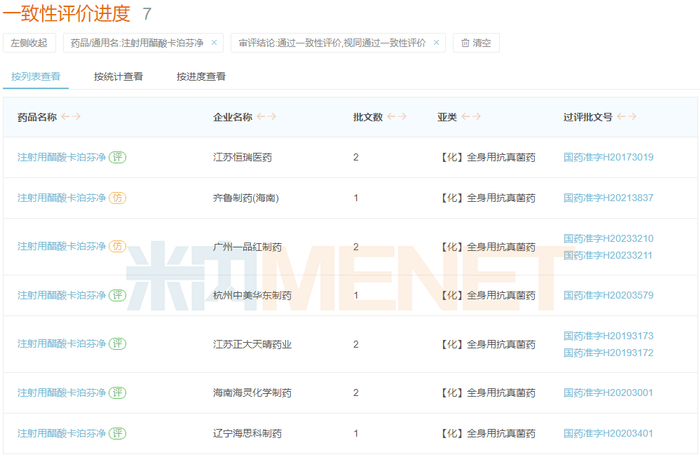Viewport: 700px width, 457px height.
Task: Click the 仿 badge in 广州一品红制药 row
Action: (x=117, y=246)
